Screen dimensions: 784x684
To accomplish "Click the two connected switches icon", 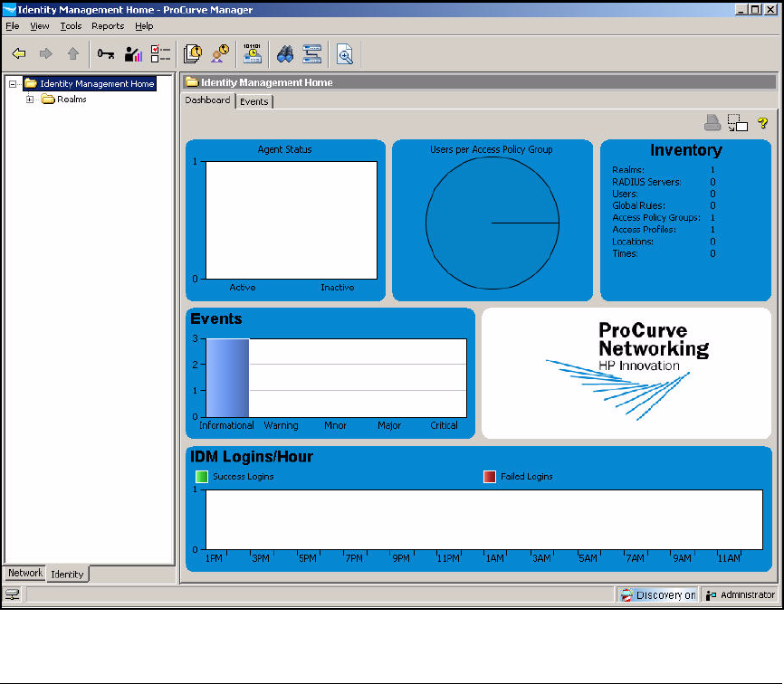I will [311, 53].
